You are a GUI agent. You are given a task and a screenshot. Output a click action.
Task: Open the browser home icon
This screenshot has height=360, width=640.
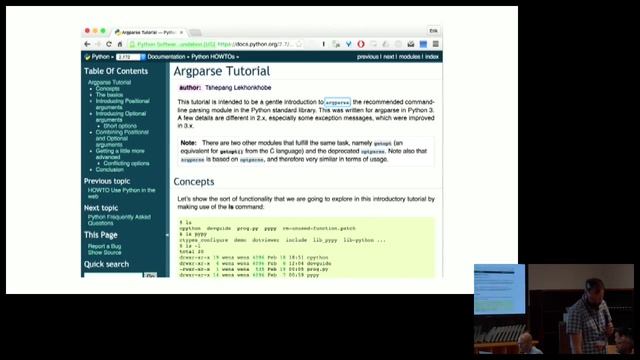pyautogui.click(x=120, y=44)
